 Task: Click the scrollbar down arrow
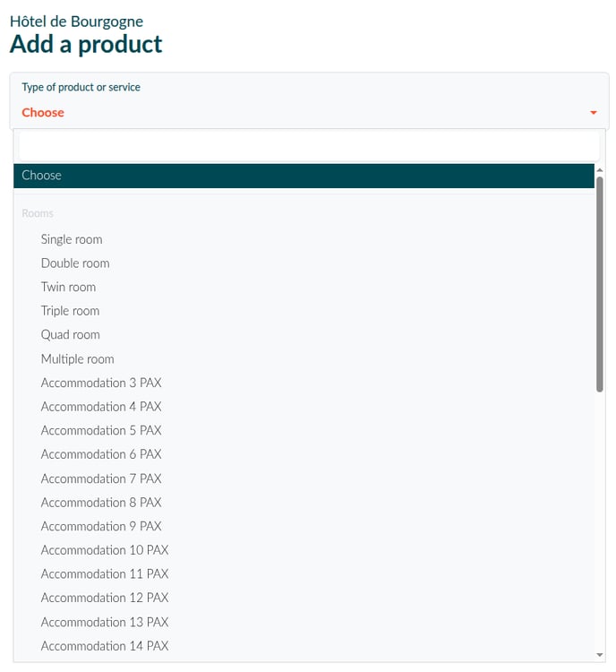tap(599, 654)
